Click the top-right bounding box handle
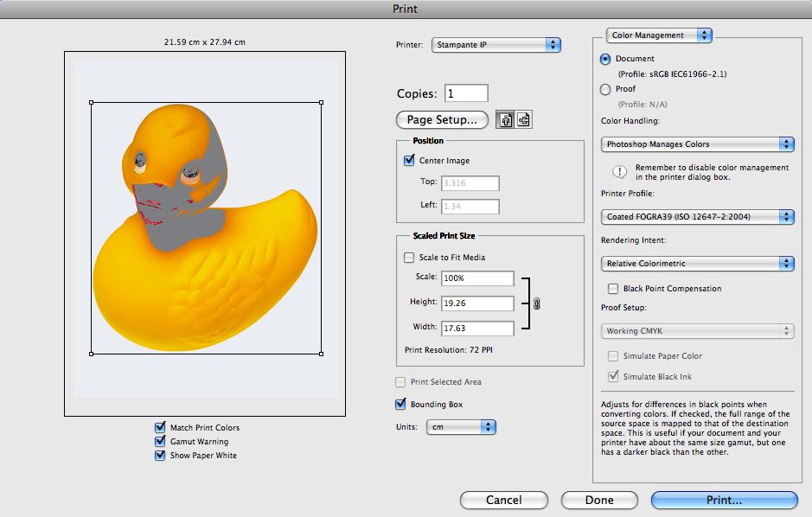This screenshot has height=517, width=812. (x=321, y=103)
